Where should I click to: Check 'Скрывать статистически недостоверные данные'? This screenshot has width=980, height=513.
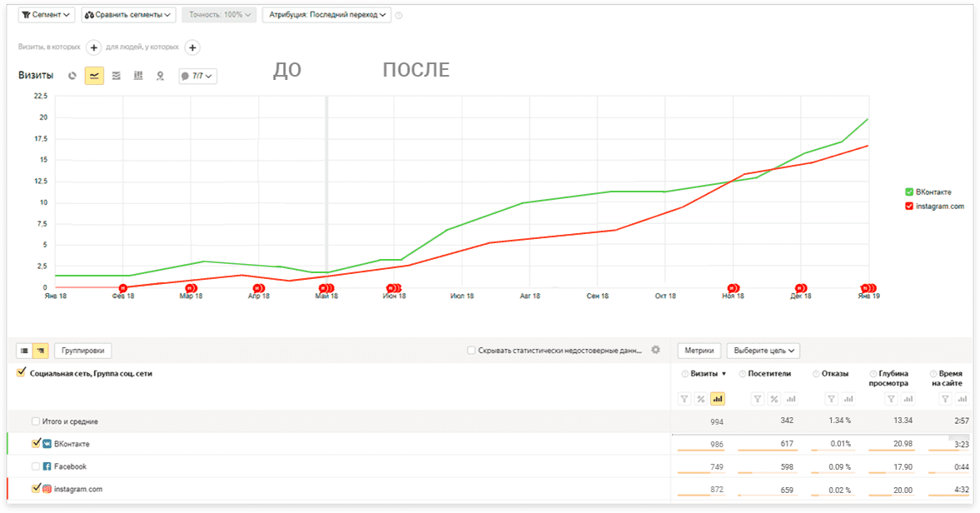472,350
